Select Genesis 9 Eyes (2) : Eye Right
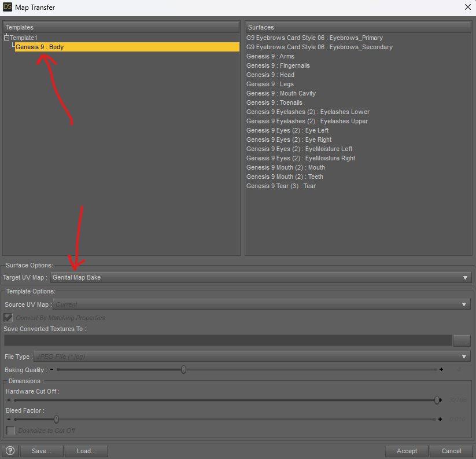This screenshot has height=459, width=476. pos(289,139)
